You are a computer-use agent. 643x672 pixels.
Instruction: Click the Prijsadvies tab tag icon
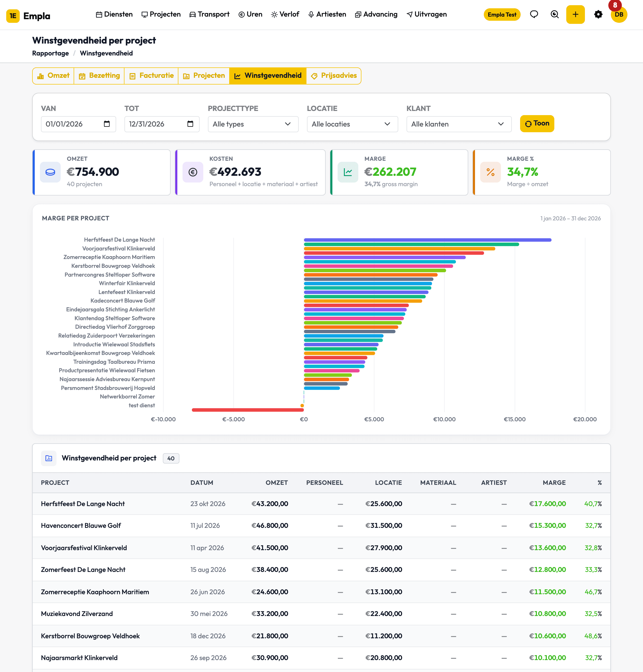pos(314,76)
